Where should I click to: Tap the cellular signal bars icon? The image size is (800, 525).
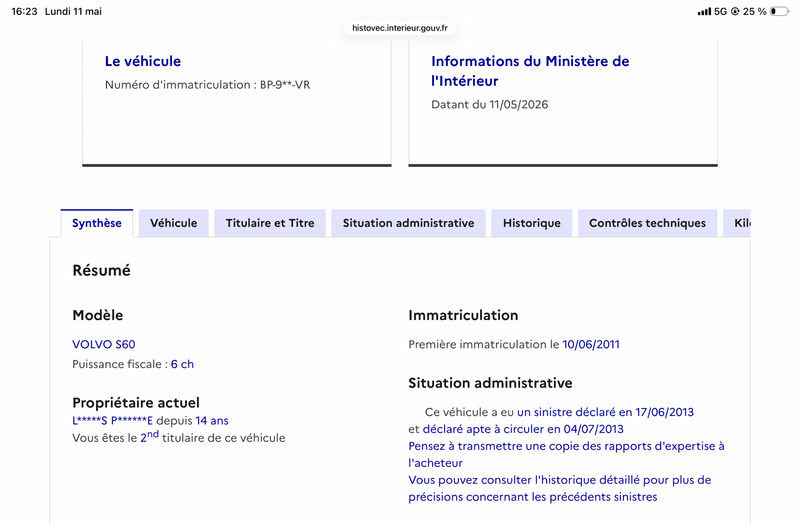(x=704, y=11)
